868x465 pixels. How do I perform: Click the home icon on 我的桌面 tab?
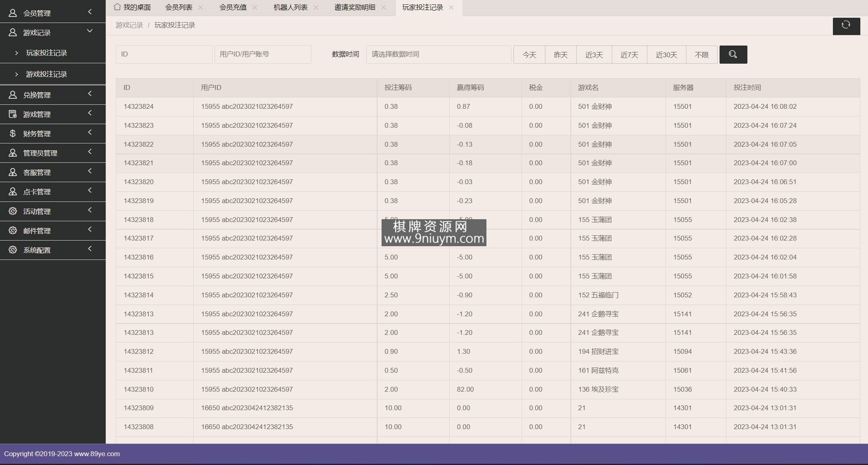117,7
